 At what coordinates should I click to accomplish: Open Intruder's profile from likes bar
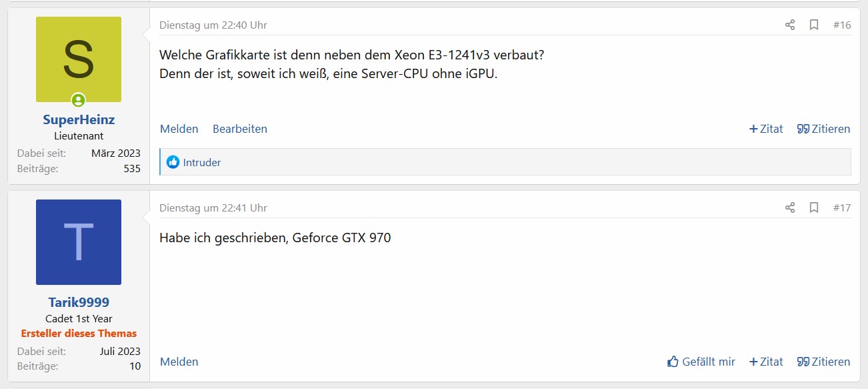(202, 162)
